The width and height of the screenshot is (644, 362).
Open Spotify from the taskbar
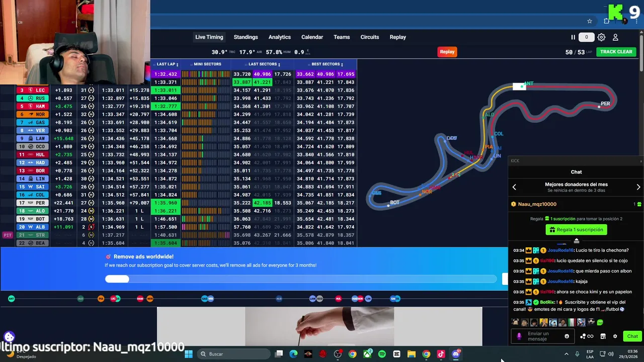coord(382,354)
